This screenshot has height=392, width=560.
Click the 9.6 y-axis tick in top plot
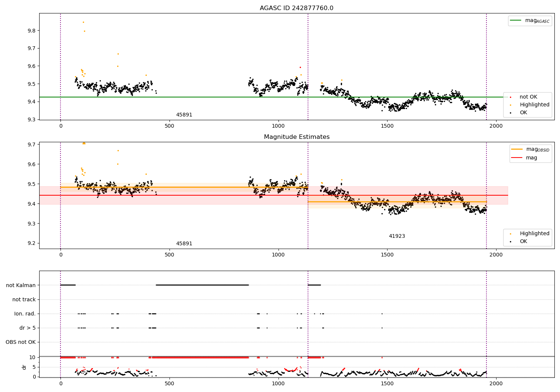click(32, 66)
